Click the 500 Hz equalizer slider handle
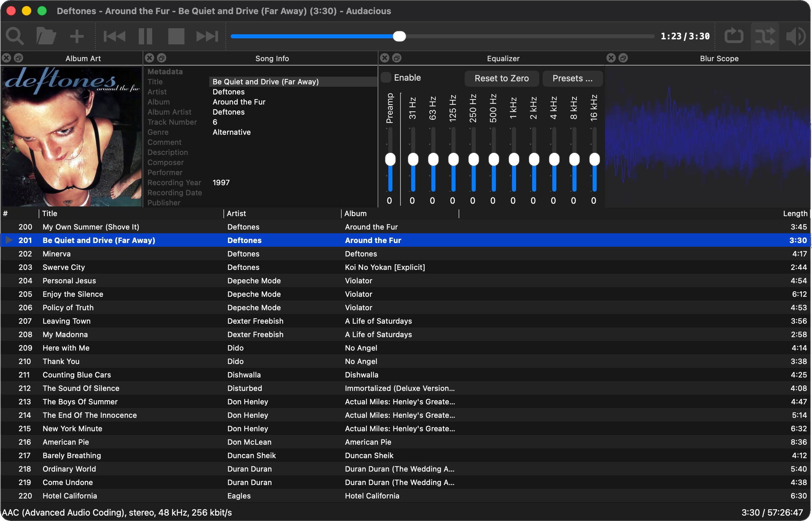Image resolution: width=812 pixels, height=521 pixels. point(494,159)
